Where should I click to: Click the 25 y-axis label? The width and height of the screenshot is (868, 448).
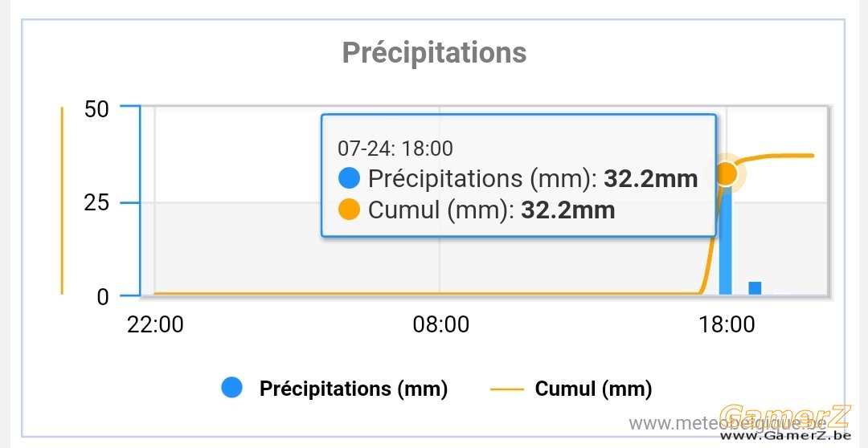click(x=96, y=204)
